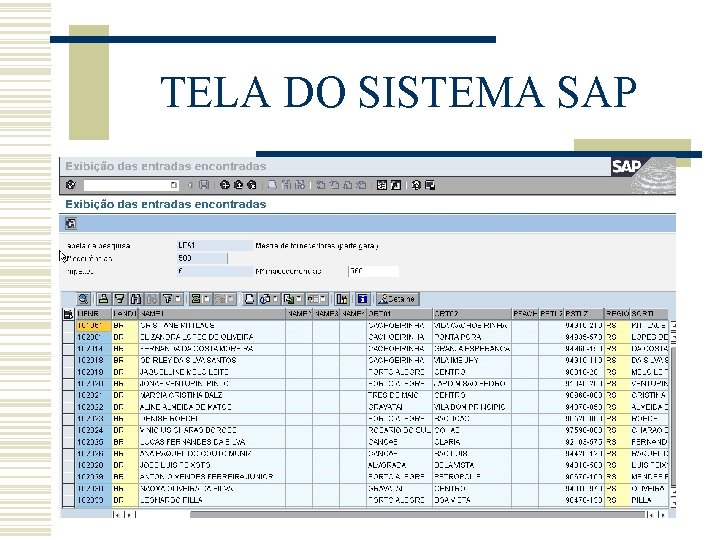
Task: Click the red Cancel icon
Action: pos(251,185)
